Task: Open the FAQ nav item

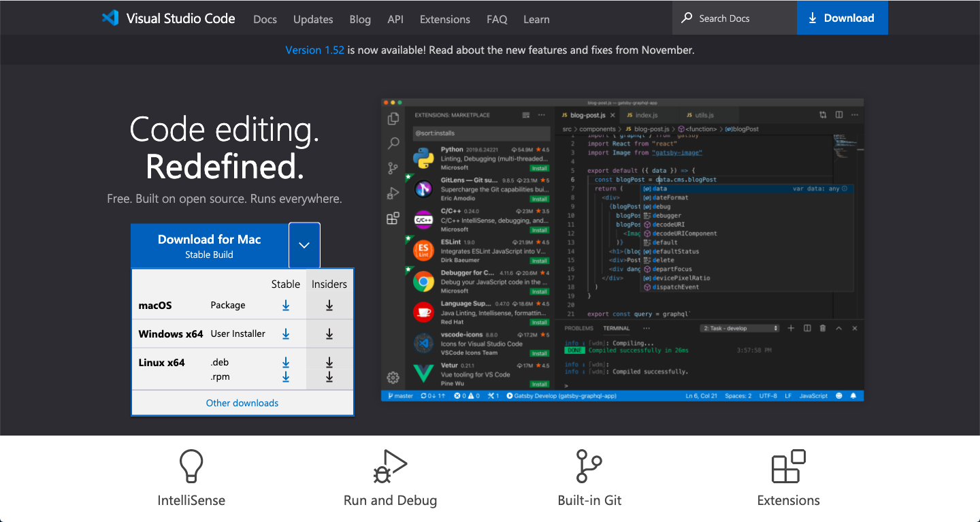Action: 497,19
